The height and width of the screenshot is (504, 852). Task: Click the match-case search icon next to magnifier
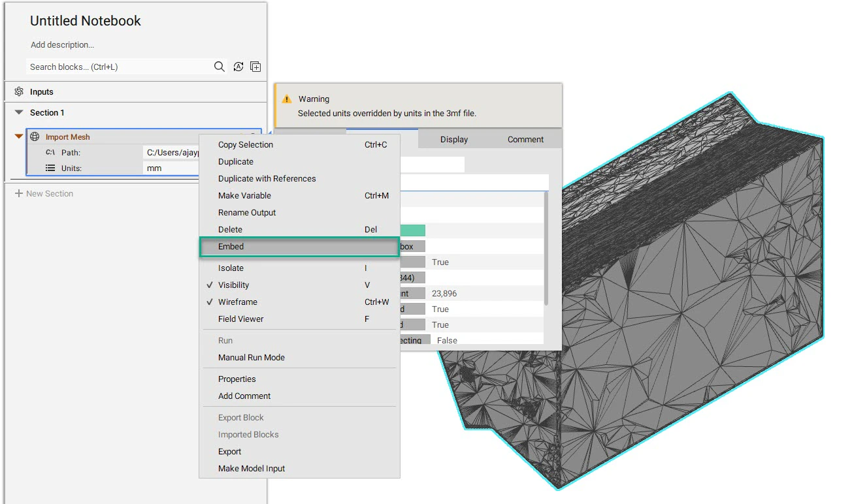click(238, 66)
